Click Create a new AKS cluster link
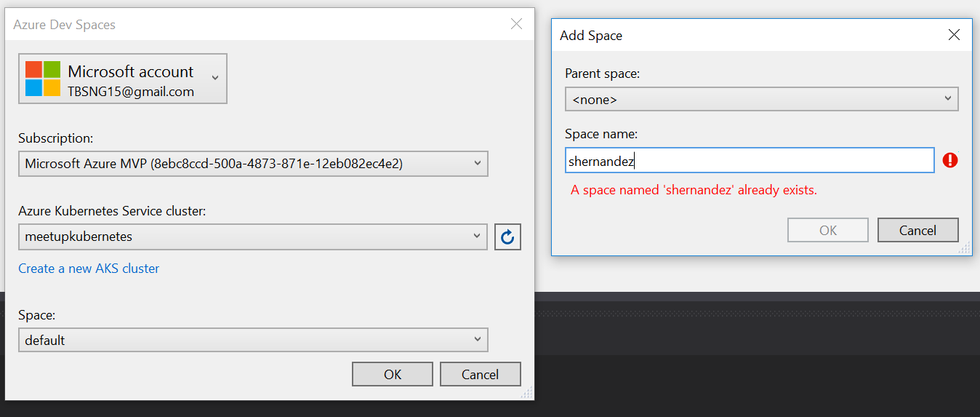 (x=89, y=269)
